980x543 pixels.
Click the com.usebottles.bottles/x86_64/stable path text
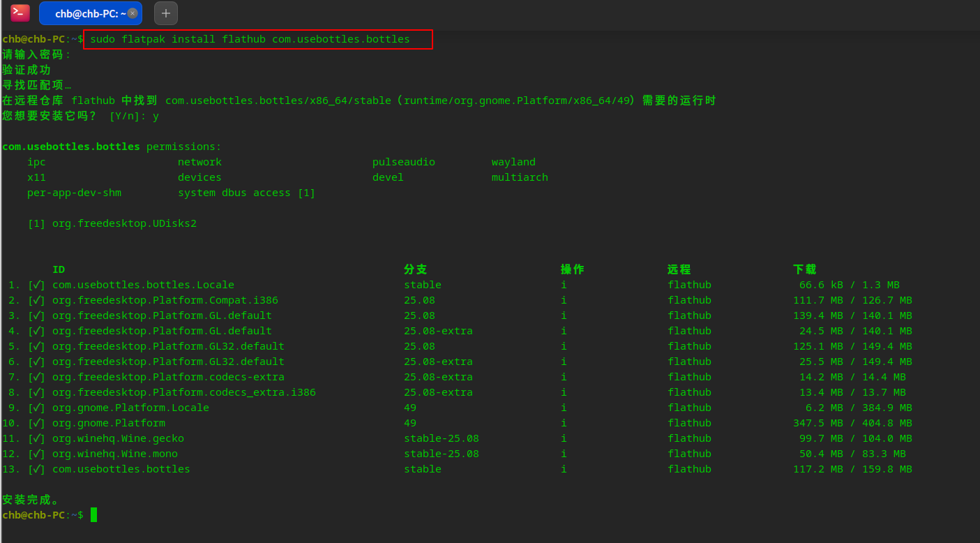pyautogui.click(x=278, y=101)
